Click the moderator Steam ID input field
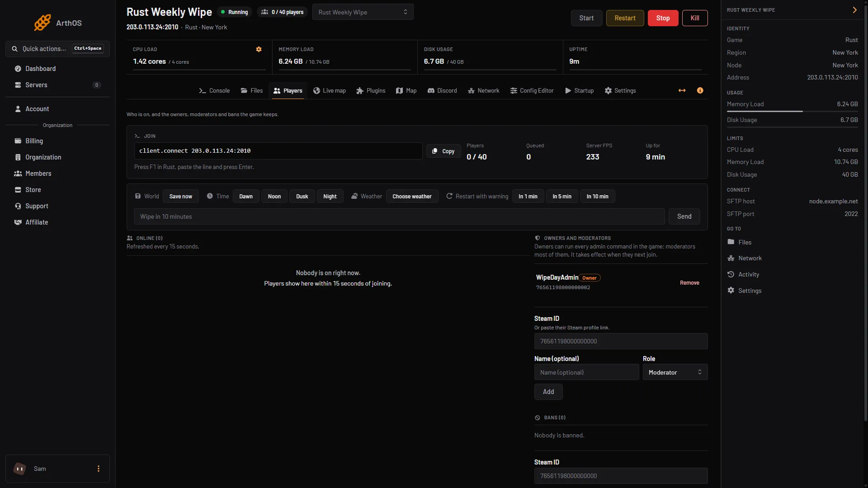The image size is (868, 488). point(621,341)
